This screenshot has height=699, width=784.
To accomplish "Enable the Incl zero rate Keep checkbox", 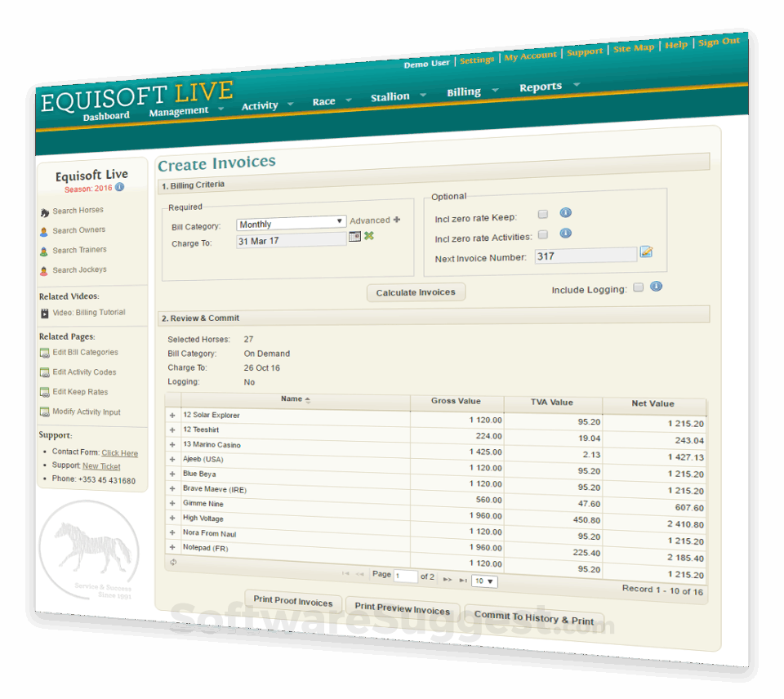I will [543, 214].
